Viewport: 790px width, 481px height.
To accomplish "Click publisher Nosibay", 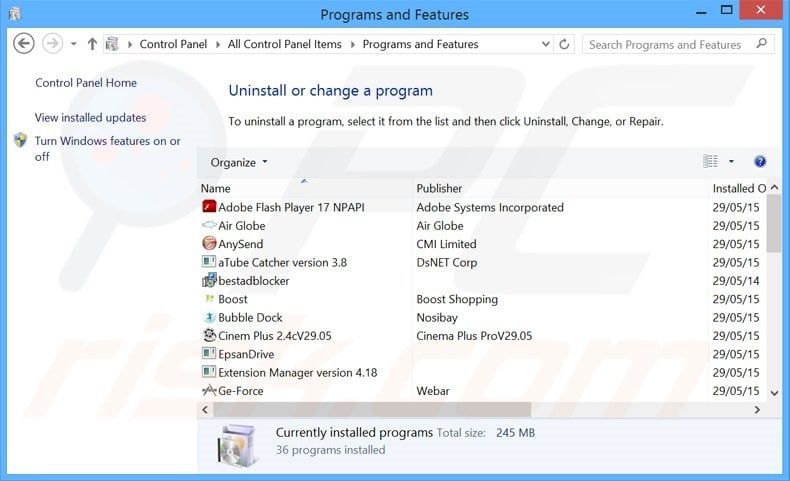I will [x=437, y=317].
